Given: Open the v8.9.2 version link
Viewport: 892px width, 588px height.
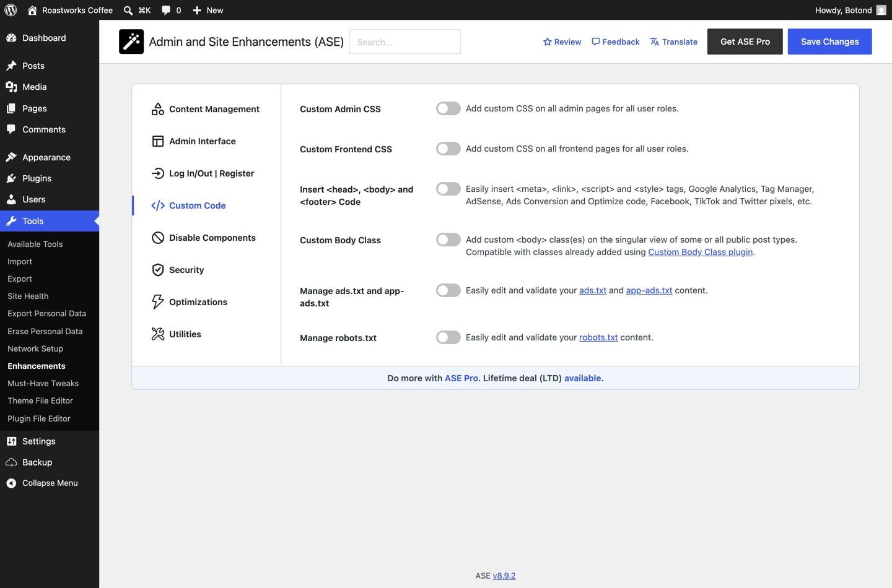Looking at the screenshot, I should [504, 576].
